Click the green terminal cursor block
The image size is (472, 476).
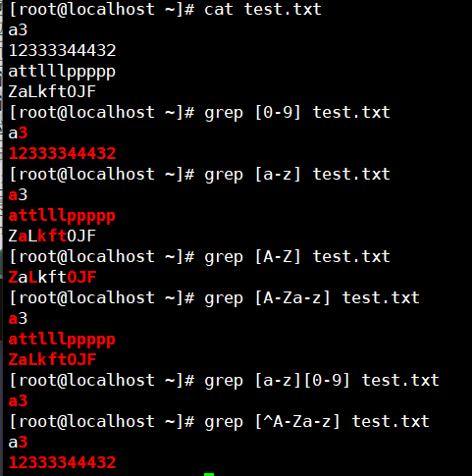[209, 474]
